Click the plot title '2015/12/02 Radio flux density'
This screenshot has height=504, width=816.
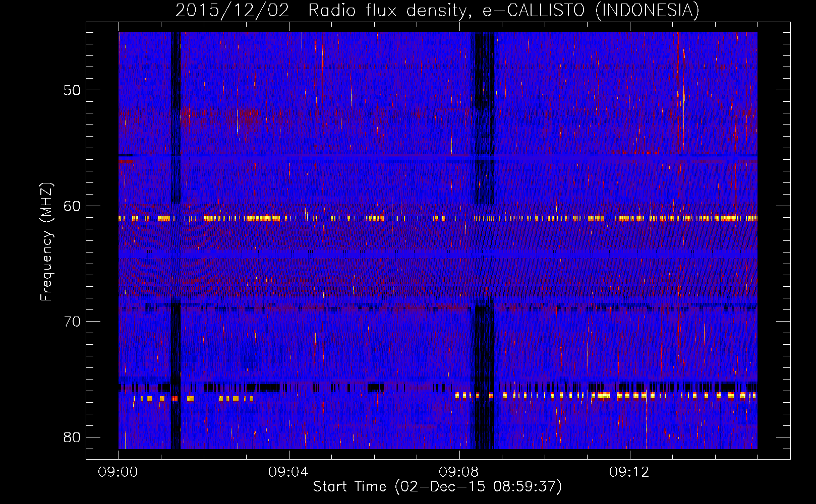438,10
